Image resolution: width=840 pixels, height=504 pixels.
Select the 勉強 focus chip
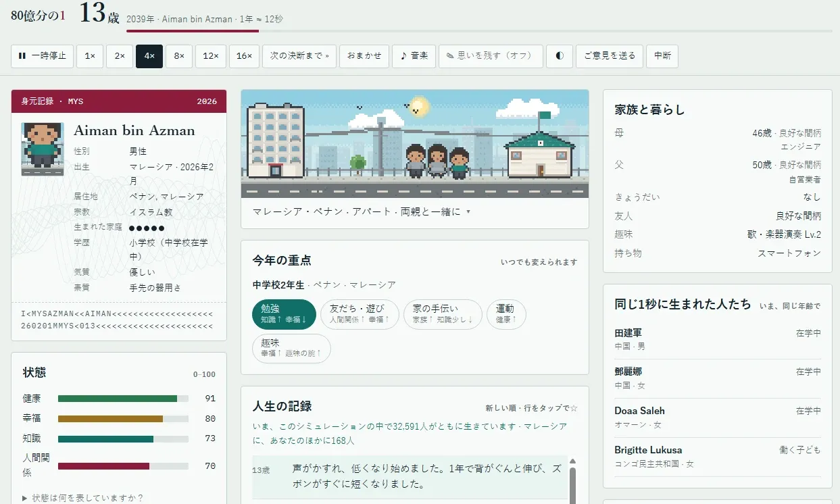(x=284, y=314)
